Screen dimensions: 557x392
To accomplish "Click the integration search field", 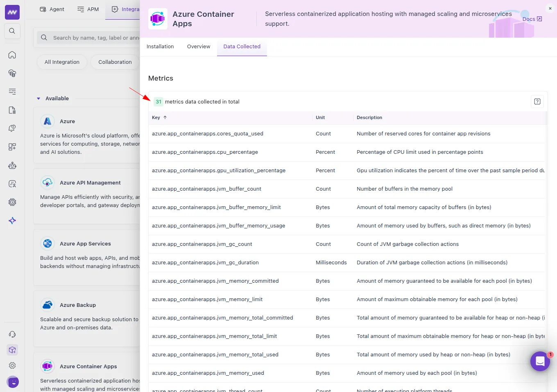I will point(88,38).
